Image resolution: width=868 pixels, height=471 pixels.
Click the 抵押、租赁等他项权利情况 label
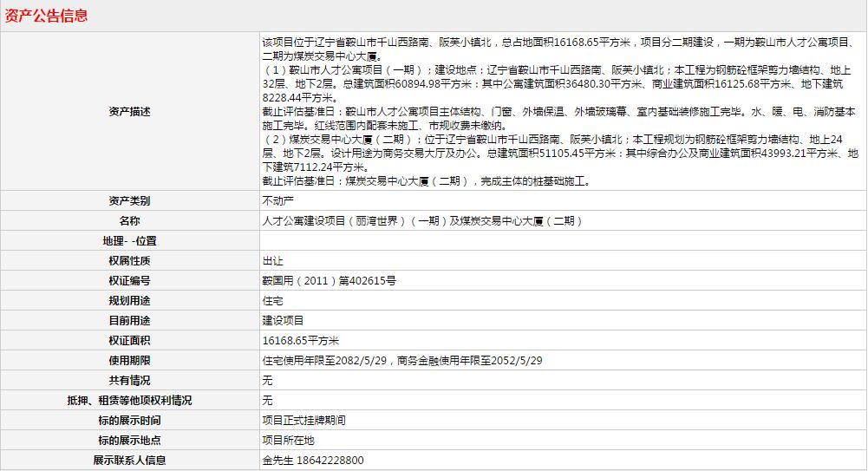pos(129,401)
